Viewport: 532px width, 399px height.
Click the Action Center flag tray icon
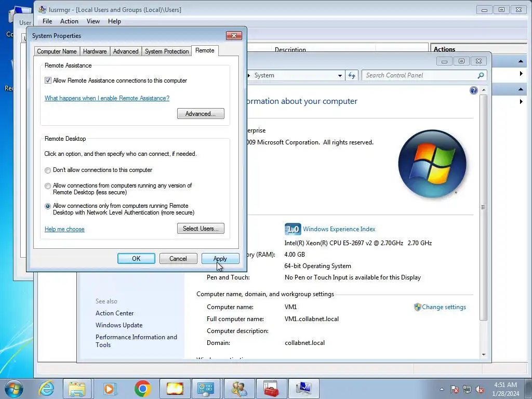tap(455, 390)
